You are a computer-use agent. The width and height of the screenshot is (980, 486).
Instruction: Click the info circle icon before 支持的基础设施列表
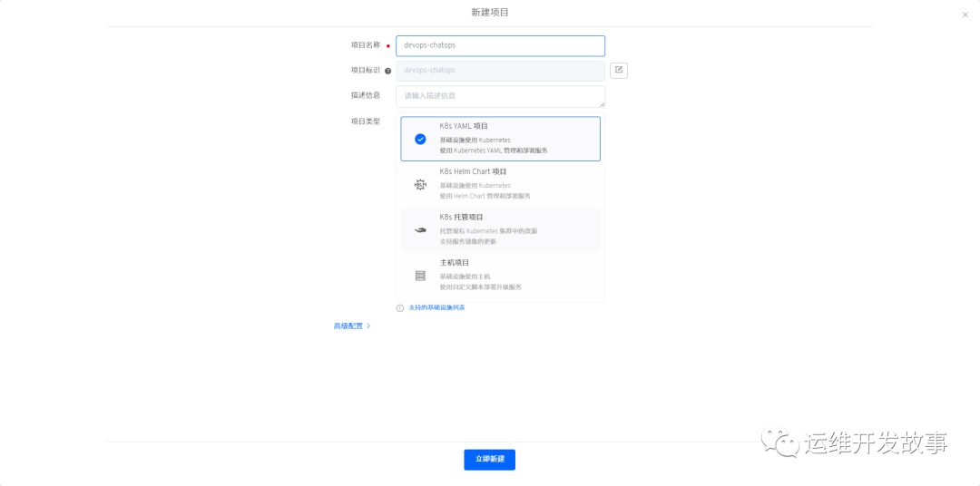pyautogui.click(x=400, y=308)
